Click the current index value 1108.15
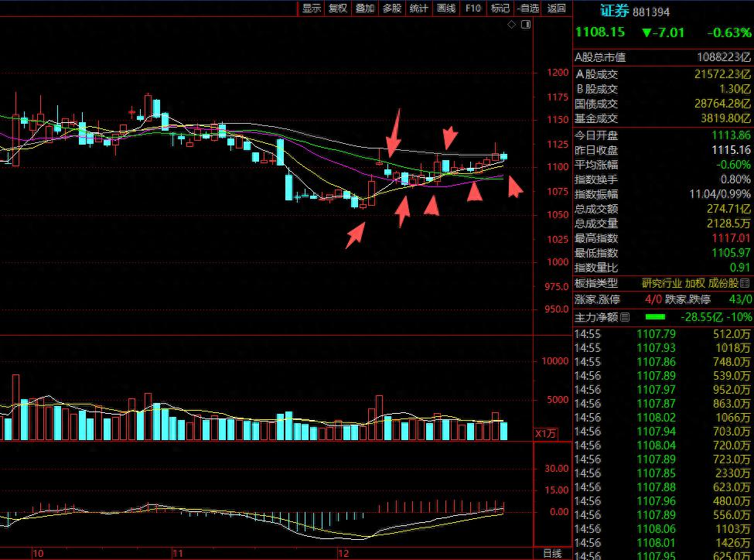The height and width of the screenshot is (560, 754). tap(600, 32)
